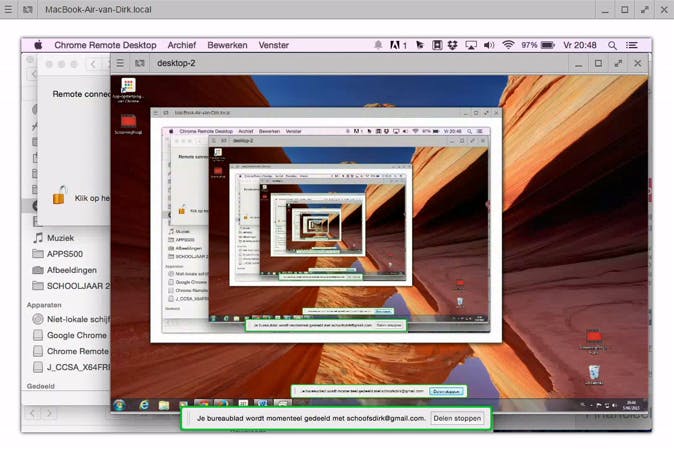
Task: Click the Windows Start orb
Action: pos(119,405)
